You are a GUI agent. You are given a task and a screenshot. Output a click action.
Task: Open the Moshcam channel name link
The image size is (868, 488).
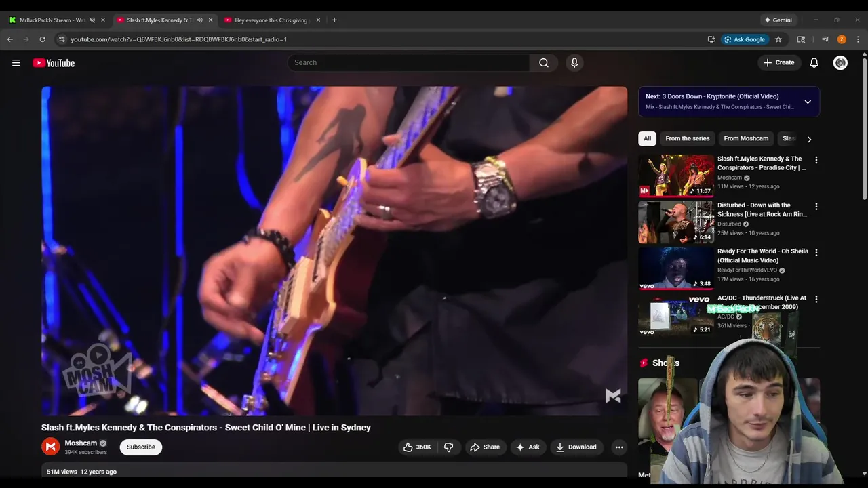coord(81,443)
